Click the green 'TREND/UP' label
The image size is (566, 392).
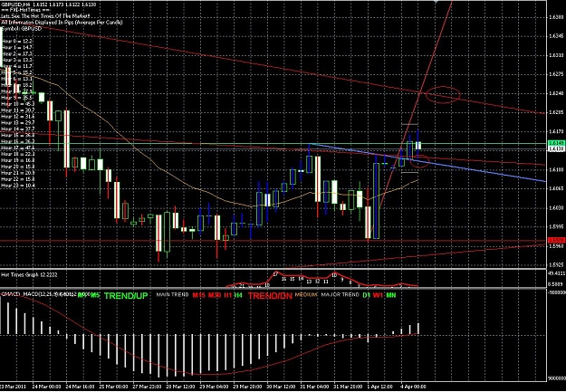(x=126, y=296)
